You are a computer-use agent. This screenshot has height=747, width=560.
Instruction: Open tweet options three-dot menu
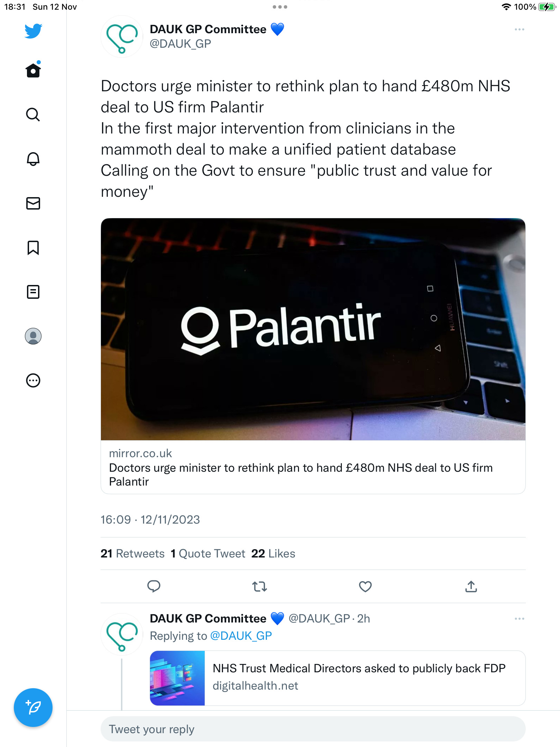click(x=519, y=29)
